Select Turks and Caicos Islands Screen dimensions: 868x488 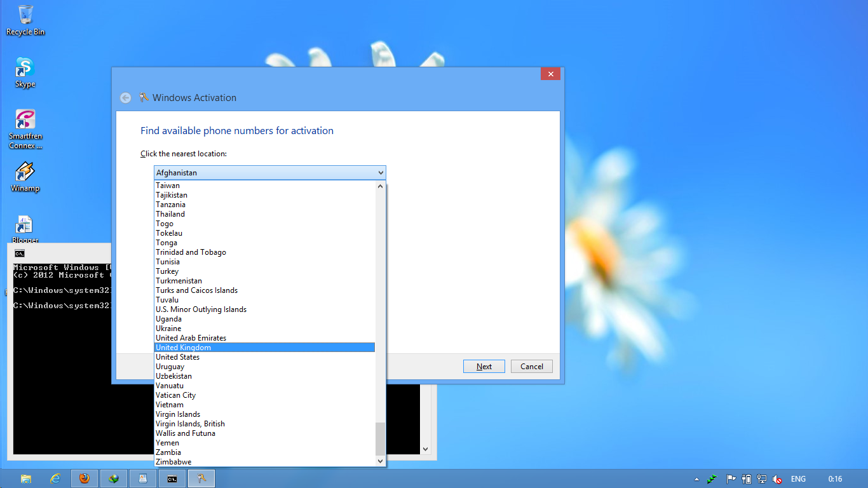coord(265,290)
